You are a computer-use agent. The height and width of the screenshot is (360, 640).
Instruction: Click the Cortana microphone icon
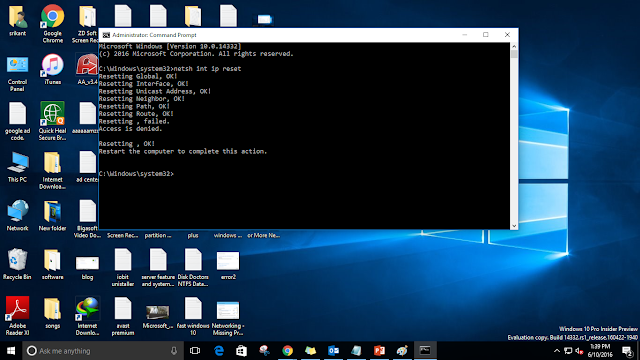pyautogui.click(x=174, y=351)
